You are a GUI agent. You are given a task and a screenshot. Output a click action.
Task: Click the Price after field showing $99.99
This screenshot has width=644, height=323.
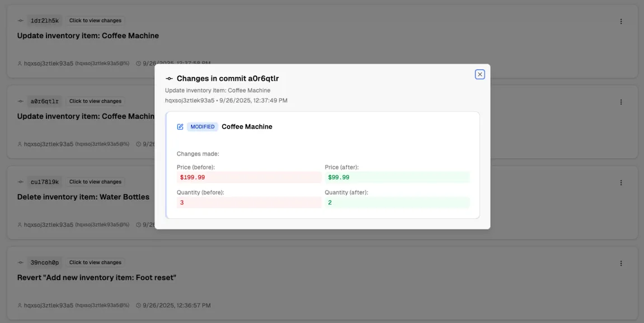tap(397, 177)
